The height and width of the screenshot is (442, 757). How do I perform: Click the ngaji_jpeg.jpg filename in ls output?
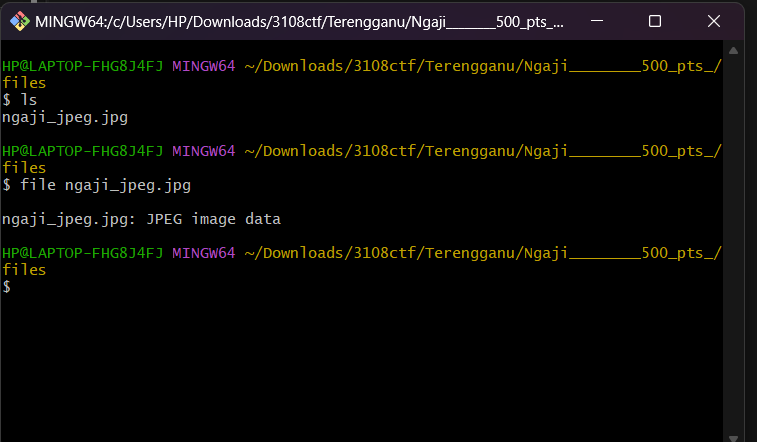65,117
